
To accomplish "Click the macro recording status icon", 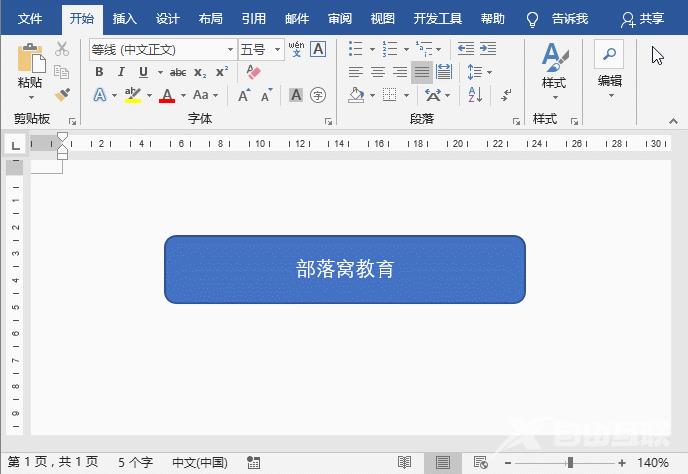I will point(254,462).
